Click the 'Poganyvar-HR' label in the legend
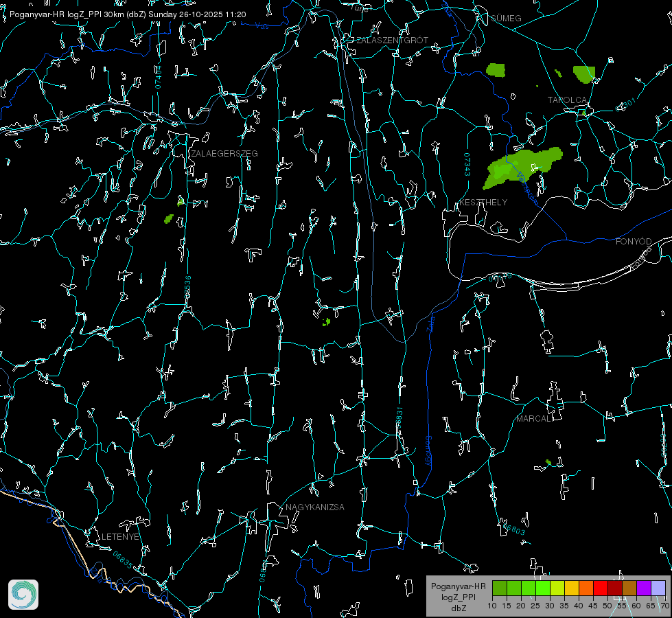The height and width of the screenshot is (618, 672). (x=458, y=586)
